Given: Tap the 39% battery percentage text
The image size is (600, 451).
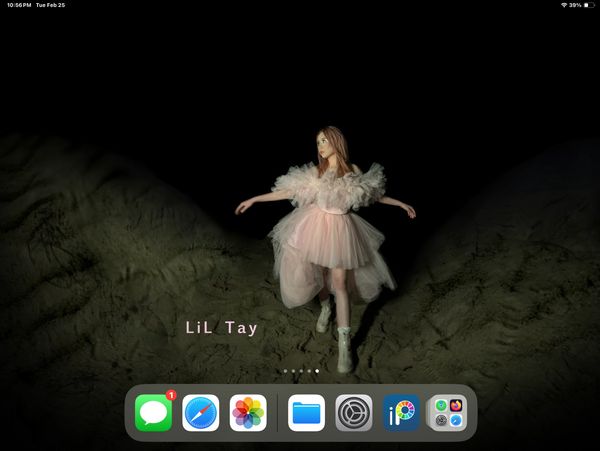Looking at the screenshot, I should point(575,5).
